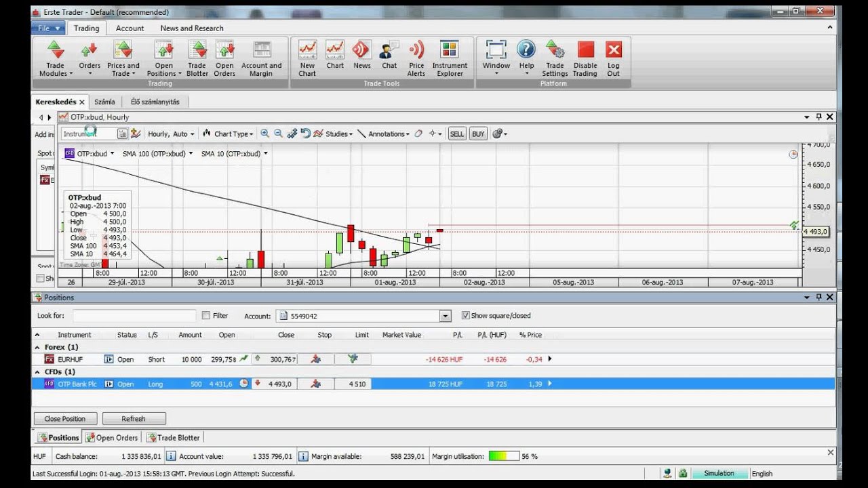Click the Instrument input field on chart
This screenshot has height=488, width=868.
pos(89,134)
